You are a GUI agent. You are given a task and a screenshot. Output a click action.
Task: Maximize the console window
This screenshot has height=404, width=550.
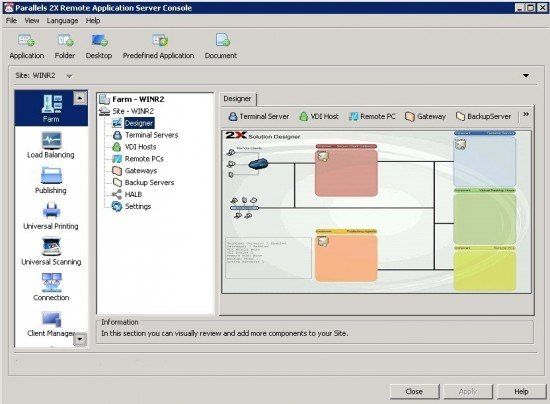coord(531,8)
